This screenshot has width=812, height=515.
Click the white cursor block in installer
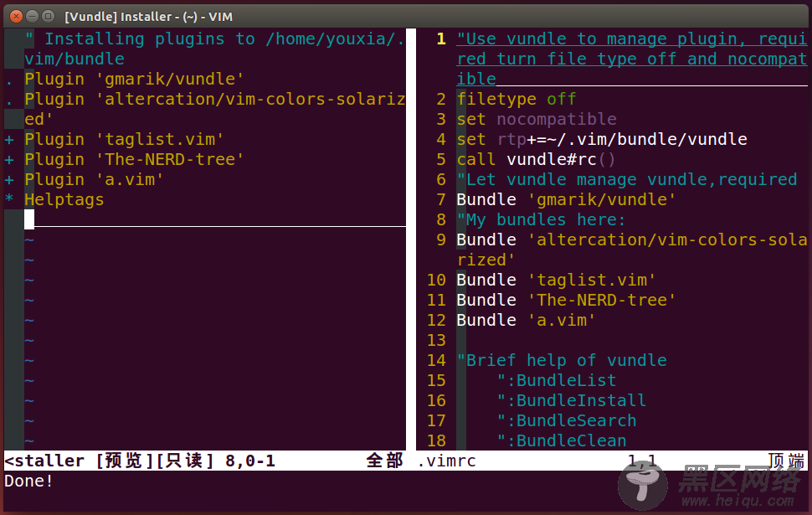pos(29,219)
